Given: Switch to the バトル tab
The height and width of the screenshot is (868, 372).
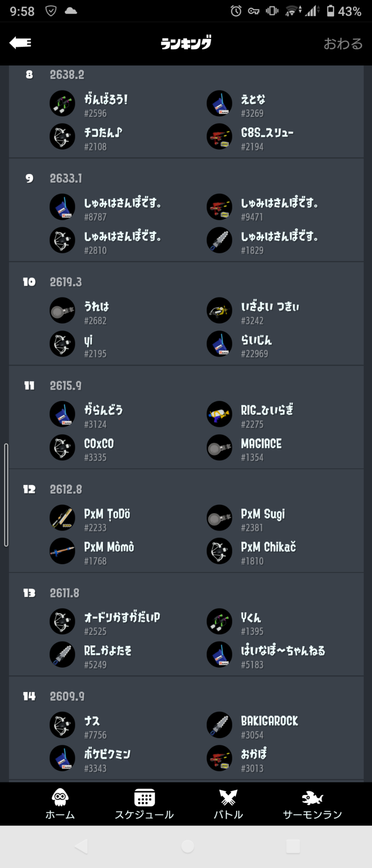Looking at the screenshot, I should [228, 804].
